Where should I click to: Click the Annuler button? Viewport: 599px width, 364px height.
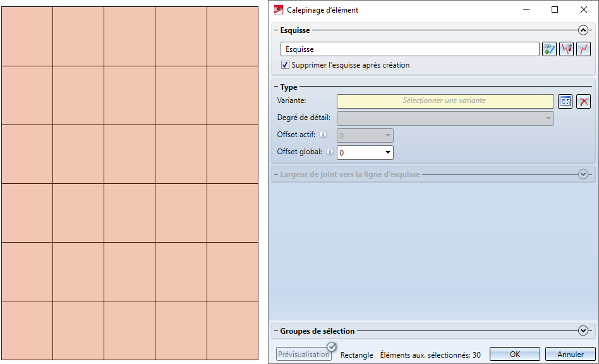pos(570,354)
